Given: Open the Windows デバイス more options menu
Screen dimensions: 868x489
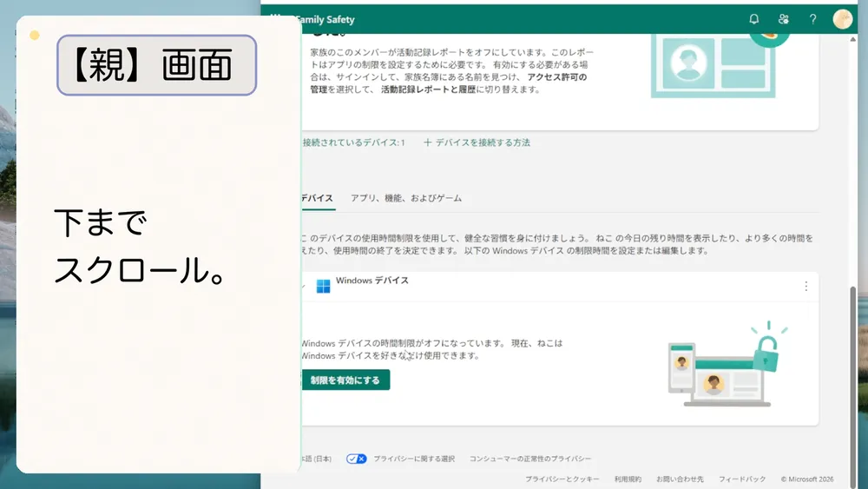Looking at the screenshot, I should click(x=806, y=287).
